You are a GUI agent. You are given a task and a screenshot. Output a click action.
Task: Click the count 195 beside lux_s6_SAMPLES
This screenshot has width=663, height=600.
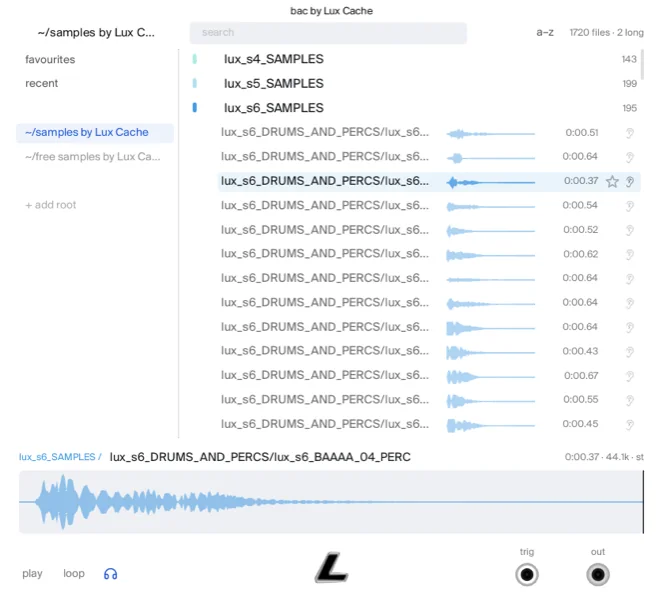point(630,108)
